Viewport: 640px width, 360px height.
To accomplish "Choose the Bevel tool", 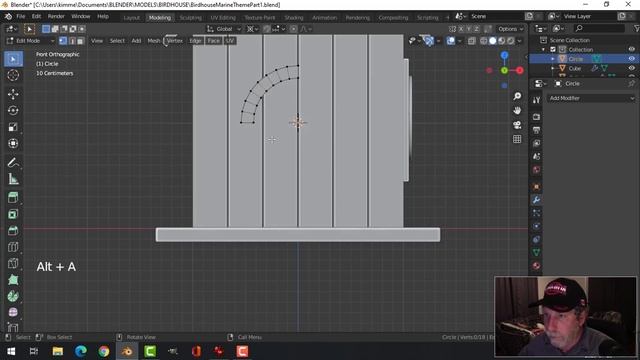I will (13, 230).
